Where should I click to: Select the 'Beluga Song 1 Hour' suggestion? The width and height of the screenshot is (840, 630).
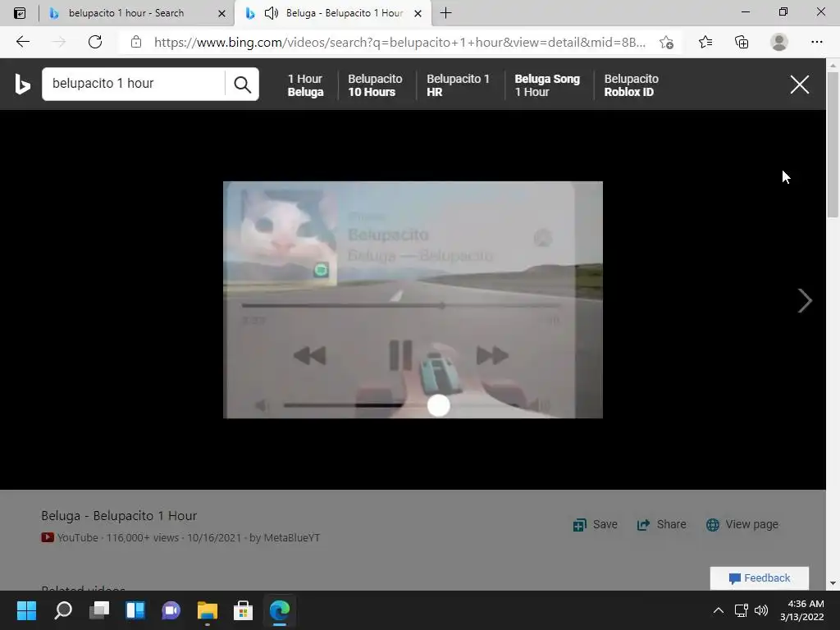click(x=547, y=85)
